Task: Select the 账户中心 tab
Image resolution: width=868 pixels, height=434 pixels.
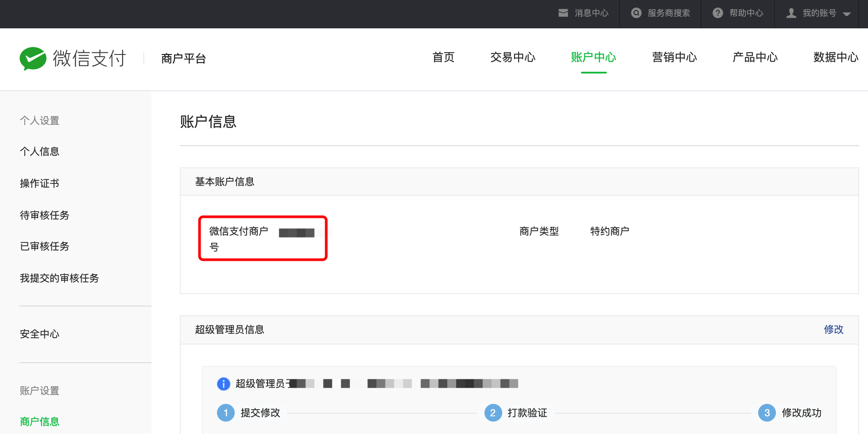Action: click(593, 57)
